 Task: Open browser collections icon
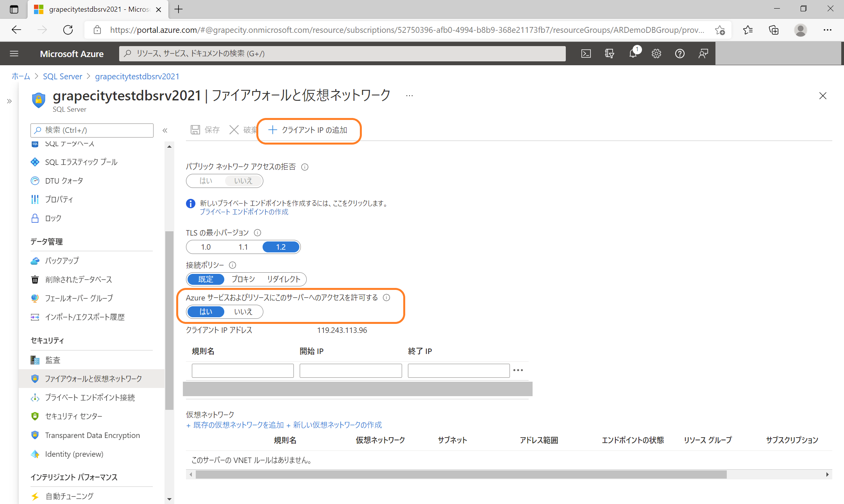coord(774,30)
